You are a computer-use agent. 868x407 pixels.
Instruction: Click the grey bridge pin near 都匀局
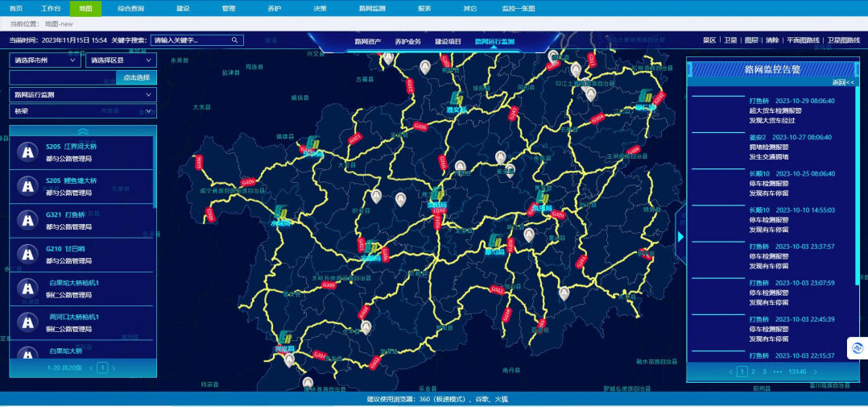point(529,235)
